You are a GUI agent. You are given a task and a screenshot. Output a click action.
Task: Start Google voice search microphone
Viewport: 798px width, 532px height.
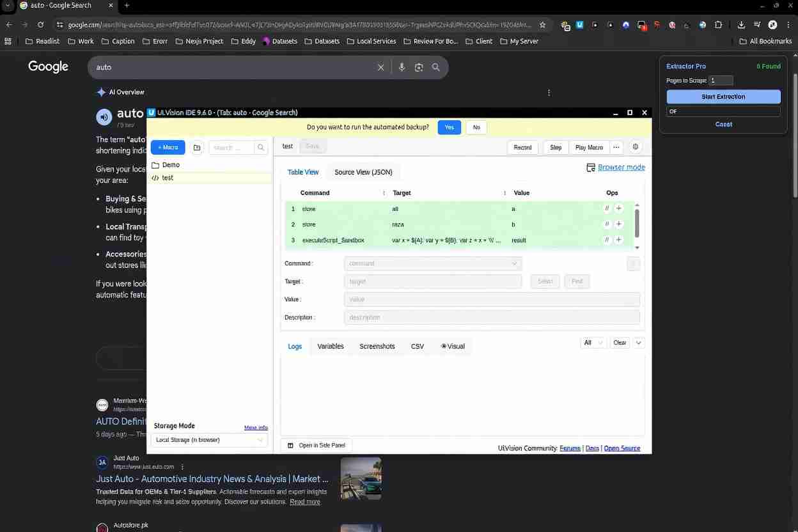[402, 67]
